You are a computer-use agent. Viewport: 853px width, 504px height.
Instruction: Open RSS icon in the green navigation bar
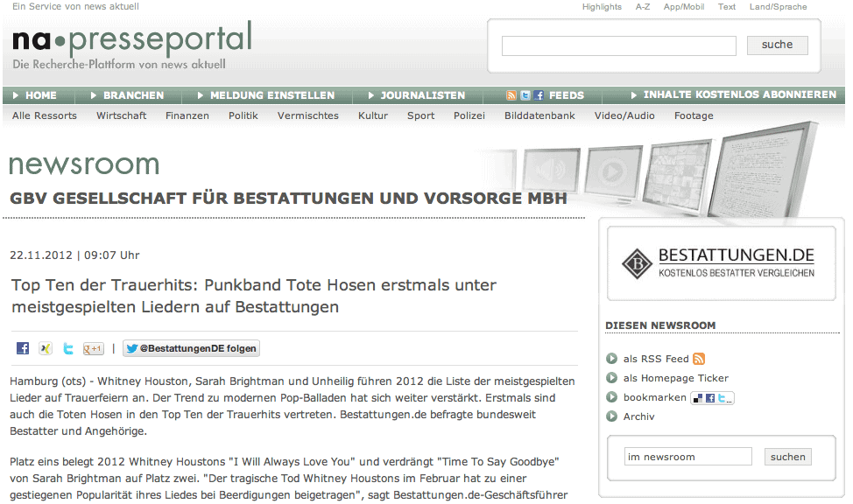511,95
